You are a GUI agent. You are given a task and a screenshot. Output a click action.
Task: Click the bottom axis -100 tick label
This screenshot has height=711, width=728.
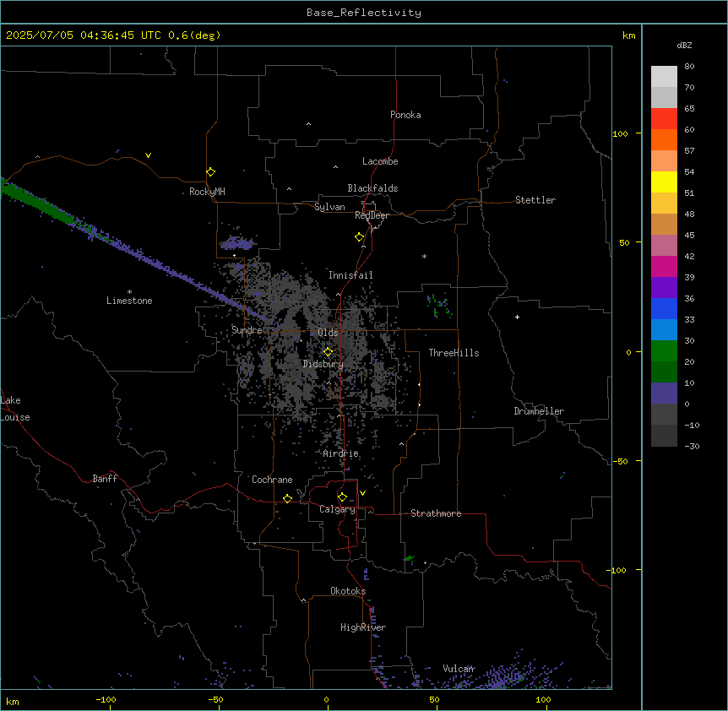click(x=106, y=699)
